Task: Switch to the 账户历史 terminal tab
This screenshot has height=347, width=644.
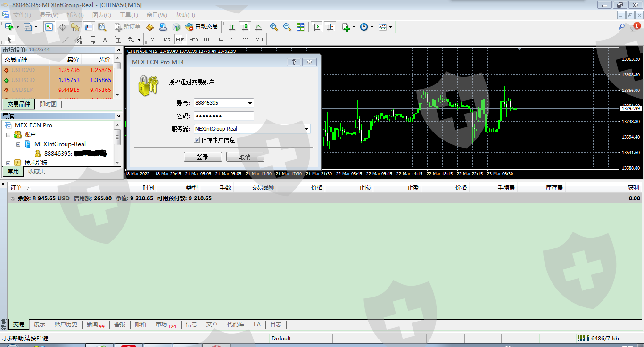Action: (x=66, y=324)
